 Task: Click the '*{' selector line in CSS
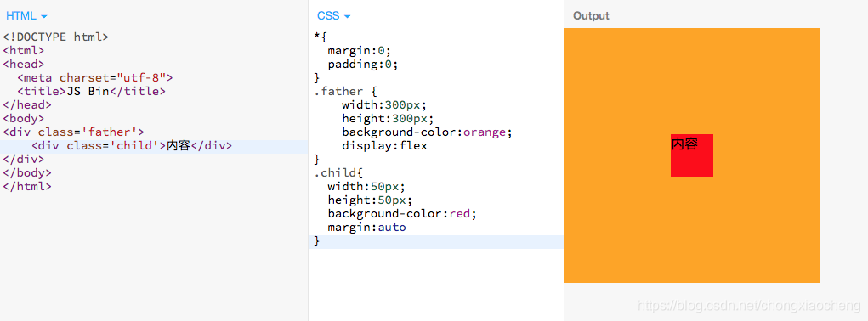(321, 37)
